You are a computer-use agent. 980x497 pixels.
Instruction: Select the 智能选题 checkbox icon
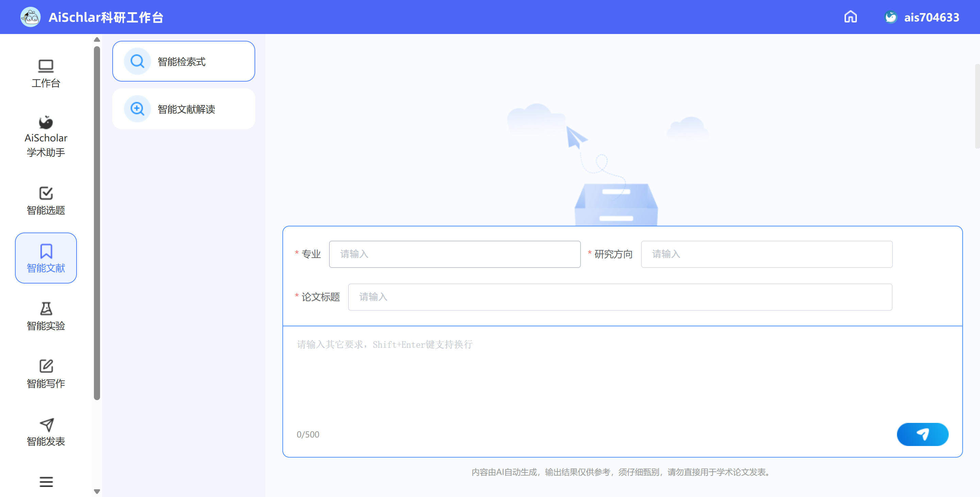(x=46, y=193)
